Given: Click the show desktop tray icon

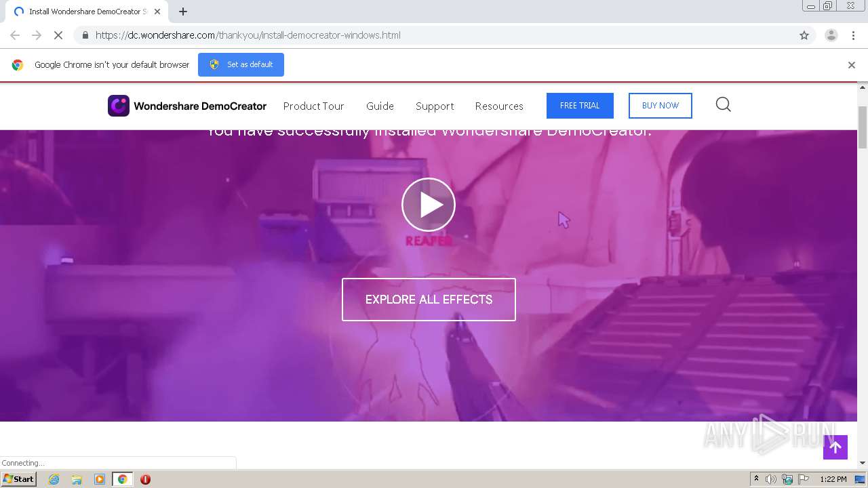Looking at the screenshot, I should tap(861, 479).
